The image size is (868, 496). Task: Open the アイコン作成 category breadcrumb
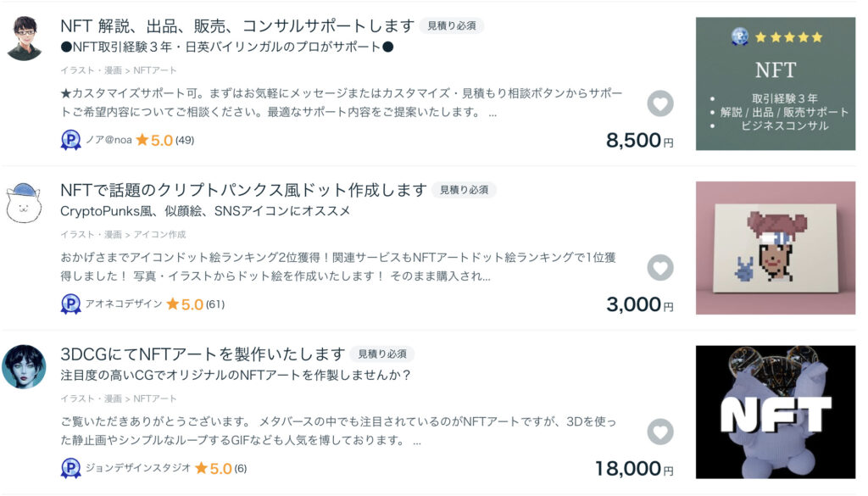point(159,235)
